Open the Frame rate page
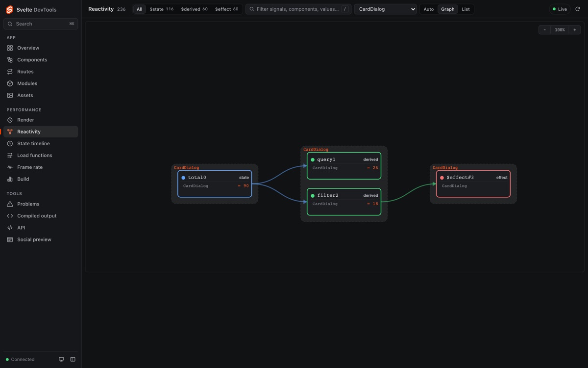588x368 pixels. coord(41,167)
